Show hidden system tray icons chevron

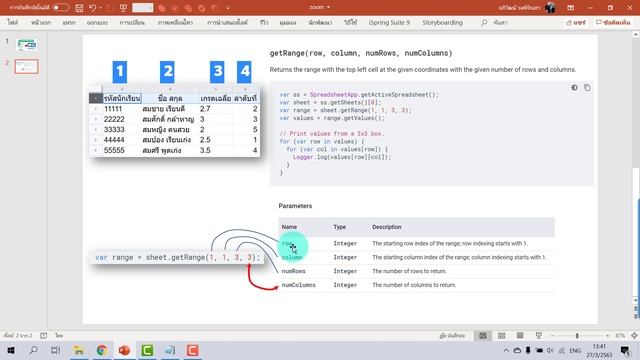(x=506, y=351)
